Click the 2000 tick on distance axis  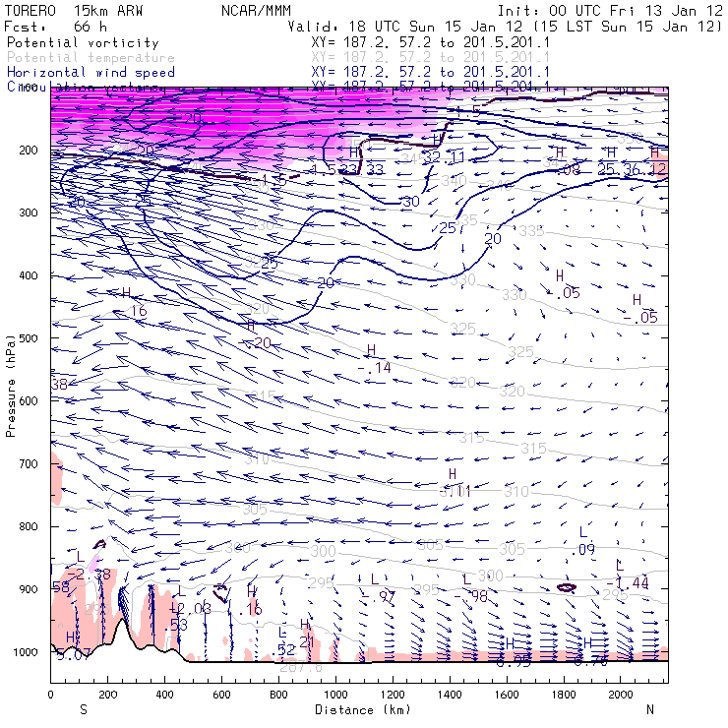621,695
